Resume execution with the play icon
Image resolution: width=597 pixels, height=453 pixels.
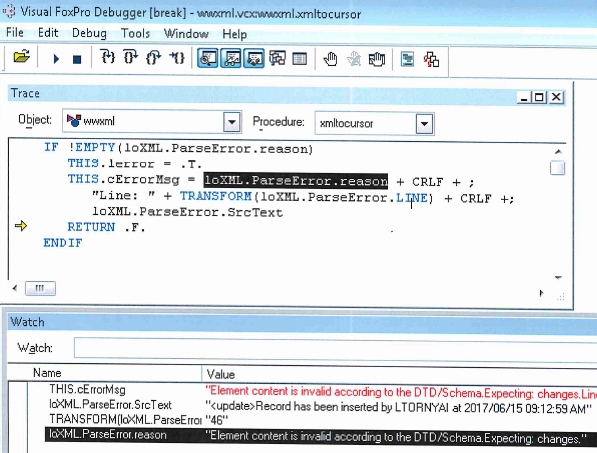[x=56, y=59]
